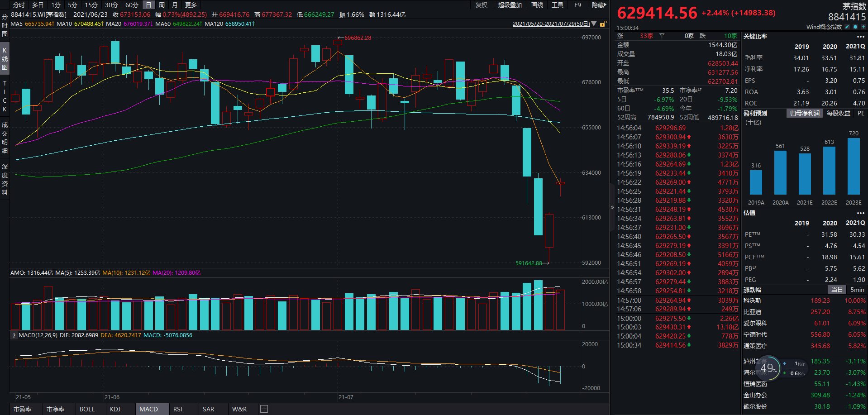This screenshot has width=868, height=415.
Task: Click the MA5 665735.94 moving average label
Action: 32,24
